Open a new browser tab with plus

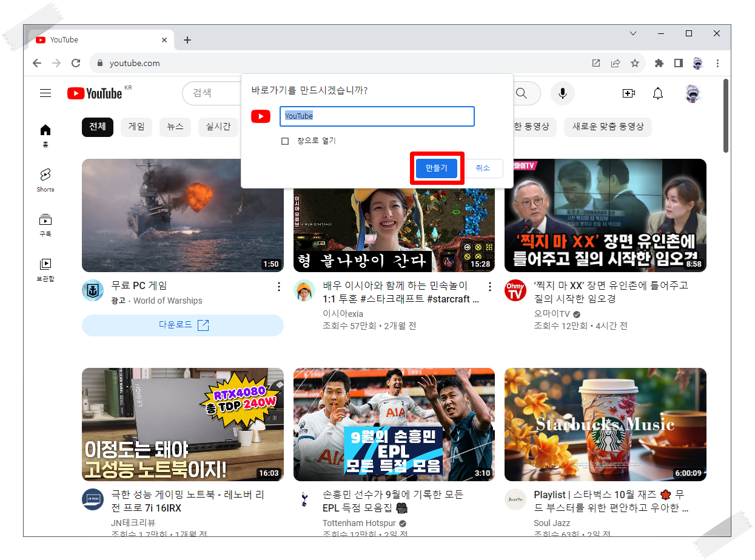[x=187, y=40]
